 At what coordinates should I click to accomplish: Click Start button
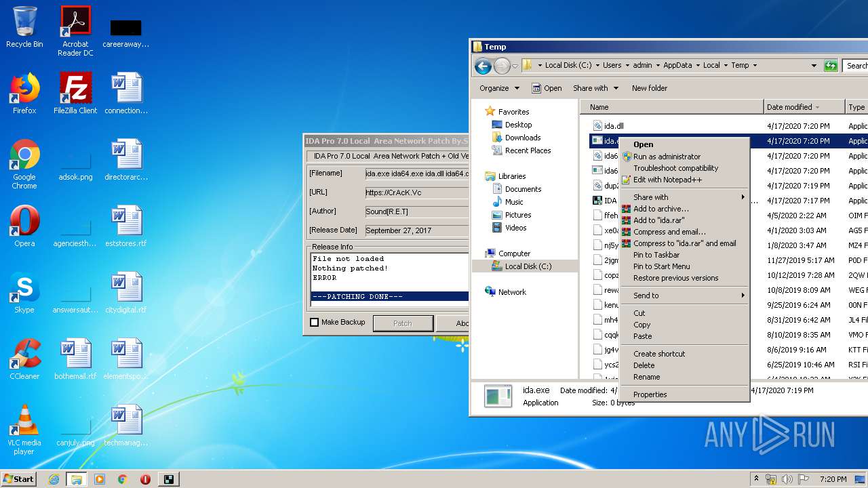tap(19, 479)
